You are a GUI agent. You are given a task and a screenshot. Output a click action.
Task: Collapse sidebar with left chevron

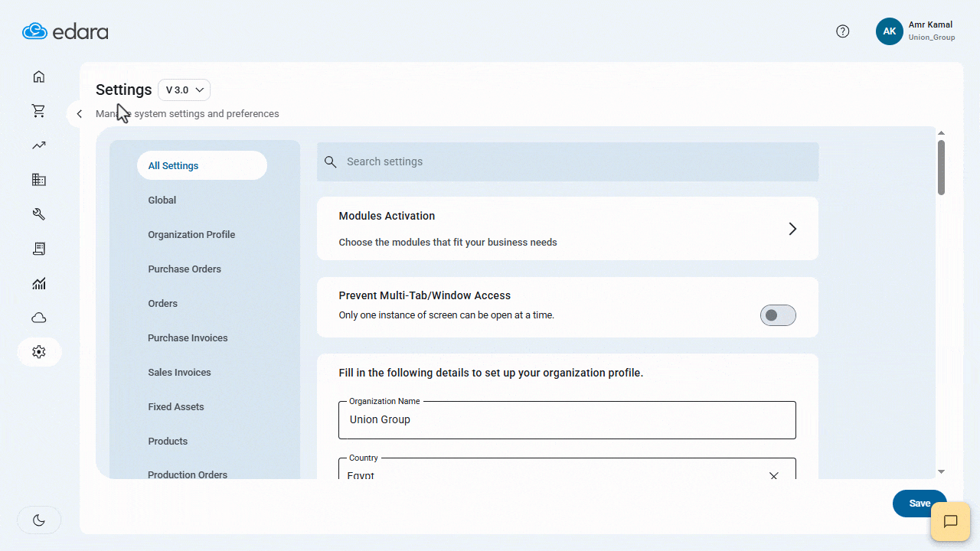tap(79, 114)
